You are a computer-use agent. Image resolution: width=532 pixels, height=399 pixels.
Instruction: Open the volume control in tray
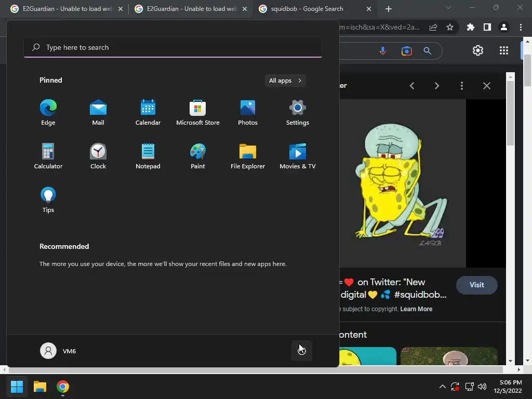482,387
